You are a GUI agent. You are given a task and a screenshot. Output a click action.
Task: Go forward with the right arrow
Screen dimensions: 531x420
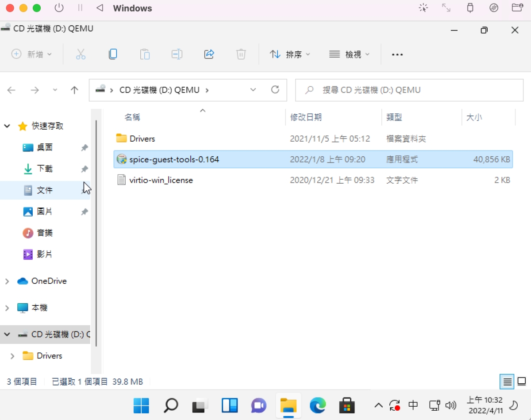35,90
